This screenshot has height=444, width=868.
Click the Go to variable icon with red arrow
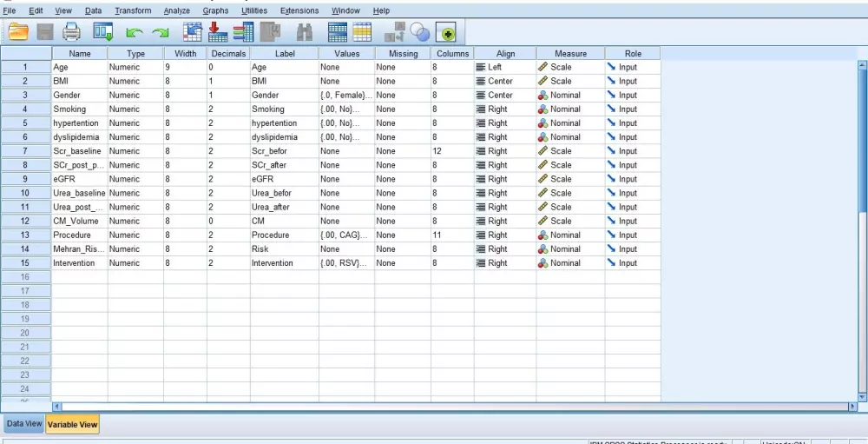(x=218, y=32)
